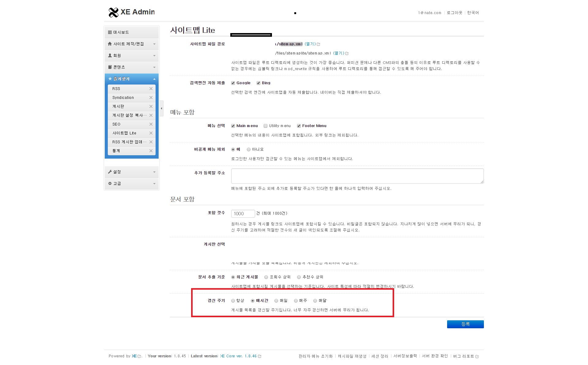Enable the Utility menu checkbox
Viewport: 588px width, 365px height.
(266, 126)
